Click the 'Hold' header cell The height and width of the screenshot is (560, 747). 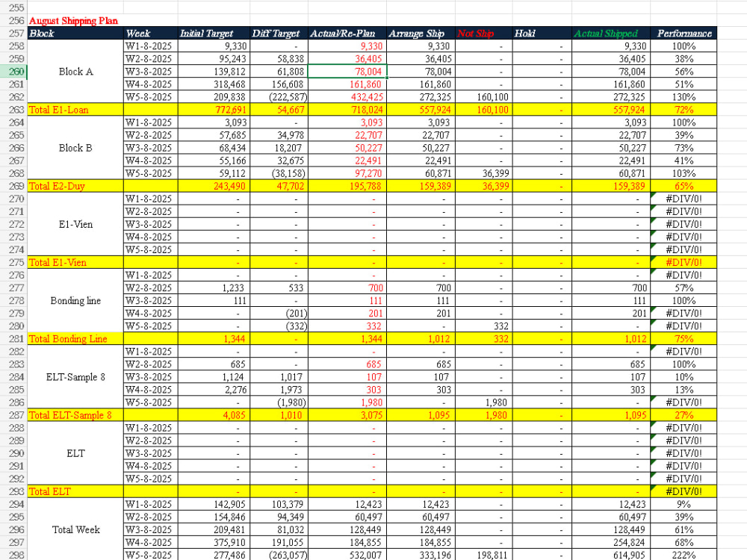point(542,34)
